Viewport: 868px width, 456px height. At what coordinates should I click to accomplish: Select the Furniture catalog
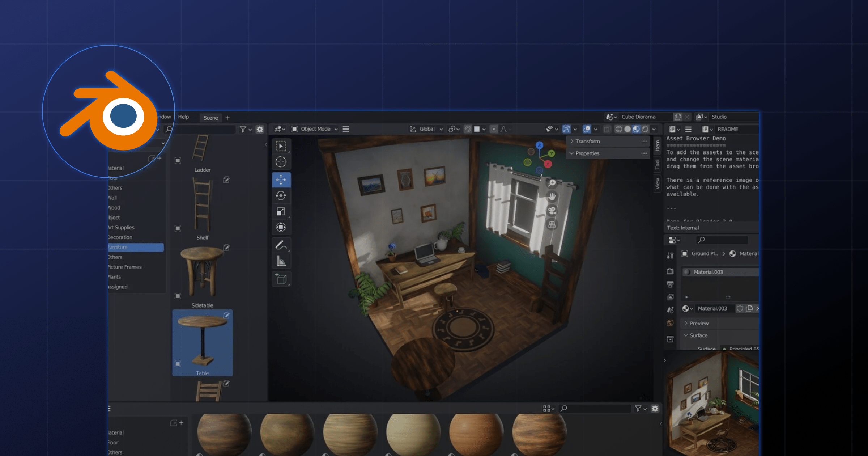click(136, 247)
